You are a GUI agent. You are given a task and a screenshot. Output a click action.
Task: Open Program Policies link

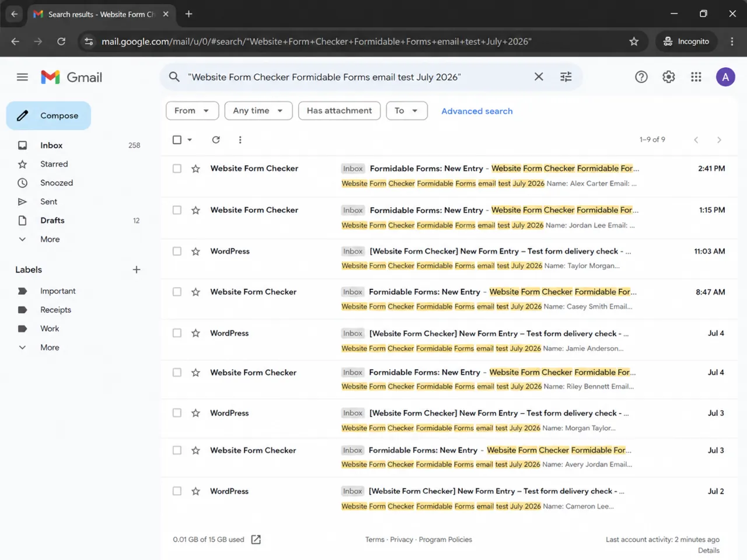click(445, 540)
